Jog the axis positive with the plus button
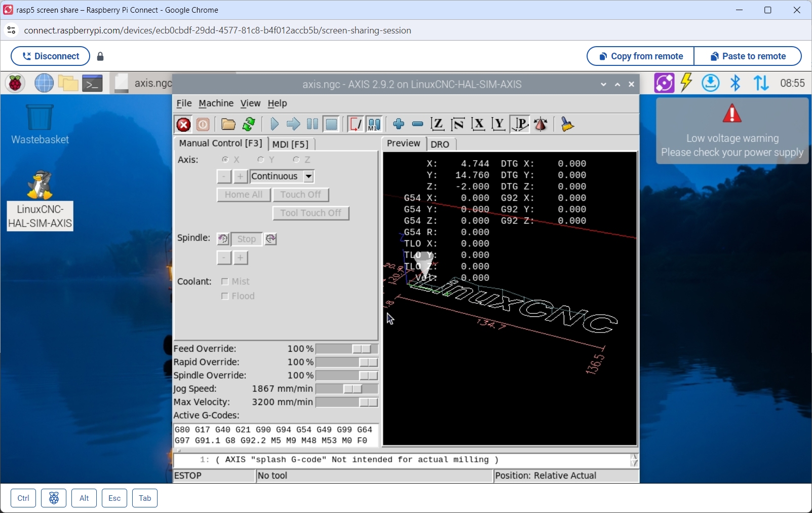 pos(240,176)
